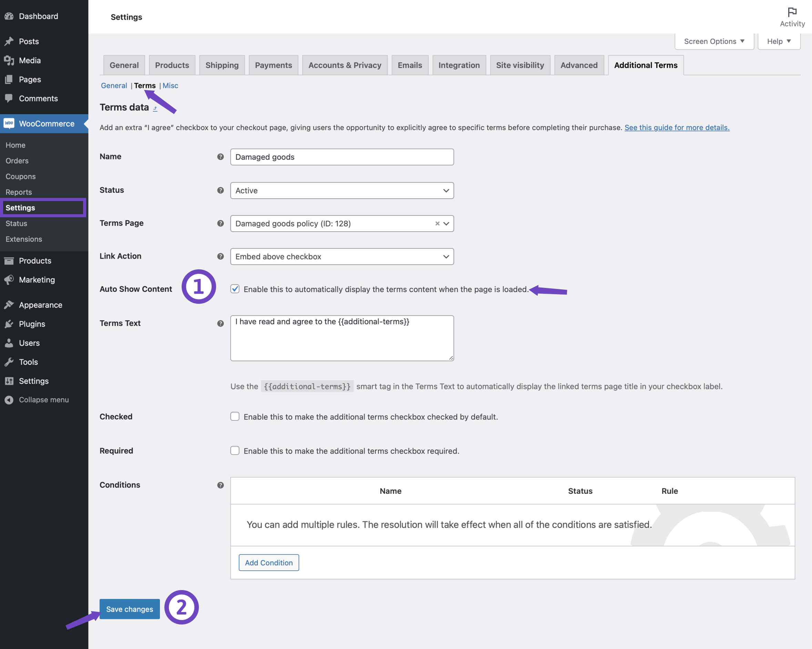Open the Misc subsection link

click(170, 86)
